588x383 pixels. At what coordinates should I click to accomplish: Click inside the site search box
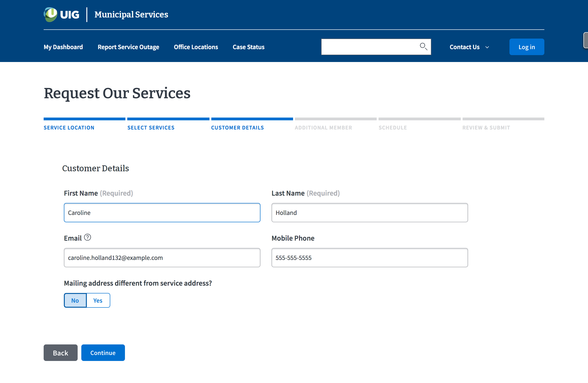[368, 47]
